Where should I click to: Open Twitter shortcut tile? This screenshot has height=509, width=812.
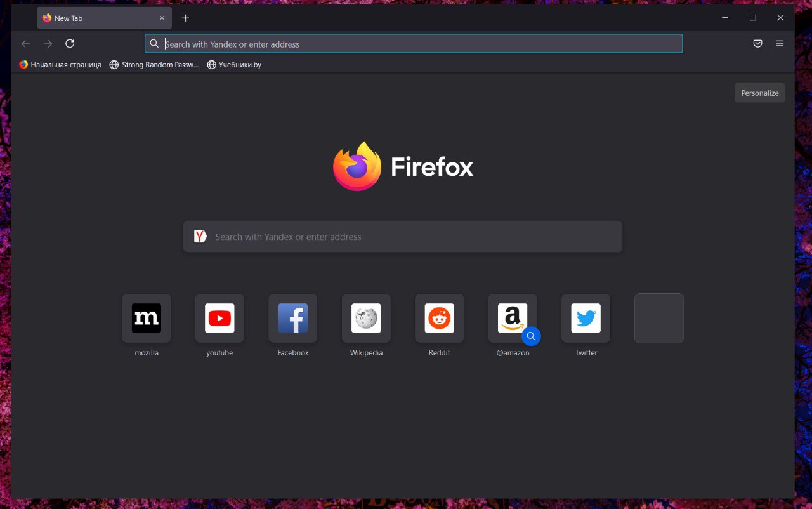(x=586, y=319)
